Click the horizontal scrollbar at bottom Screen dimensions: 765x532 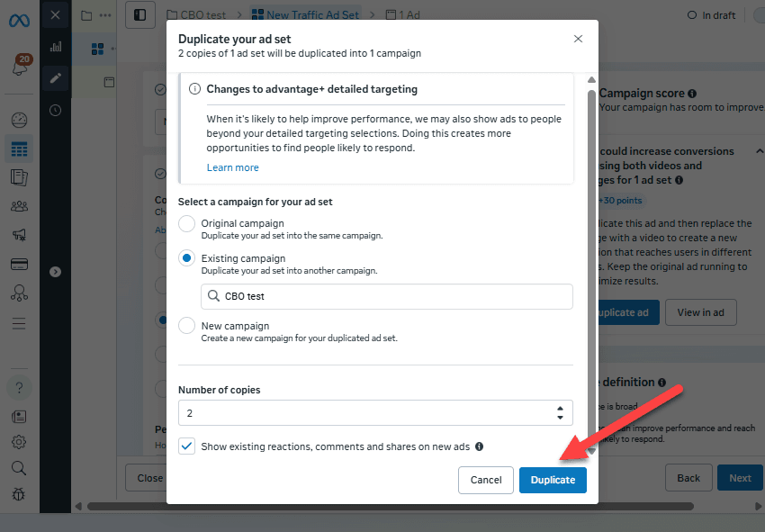391,506
